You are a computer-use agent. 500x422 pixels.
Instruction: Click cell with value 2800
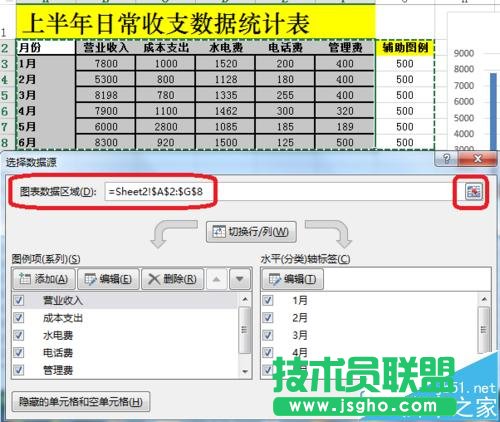[166, 127]
